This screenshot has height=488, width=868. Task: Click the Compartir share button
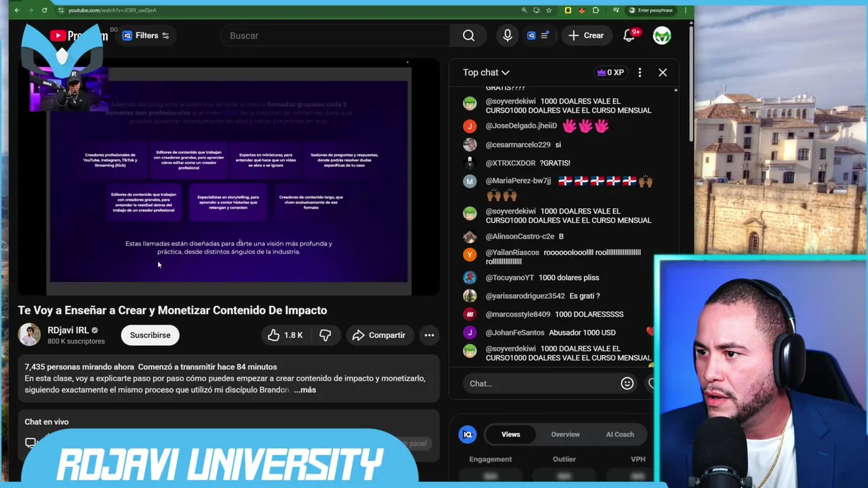coord(379,335)
